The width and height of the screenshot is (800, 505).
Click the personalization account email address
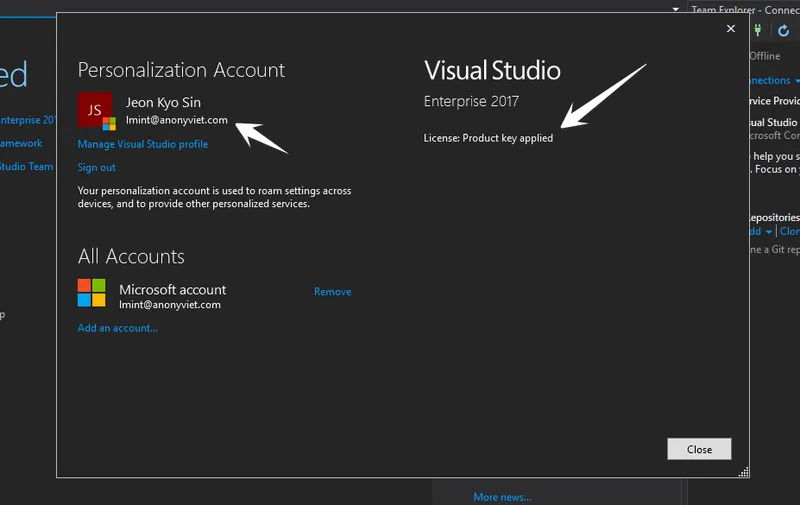coord(177,120)
